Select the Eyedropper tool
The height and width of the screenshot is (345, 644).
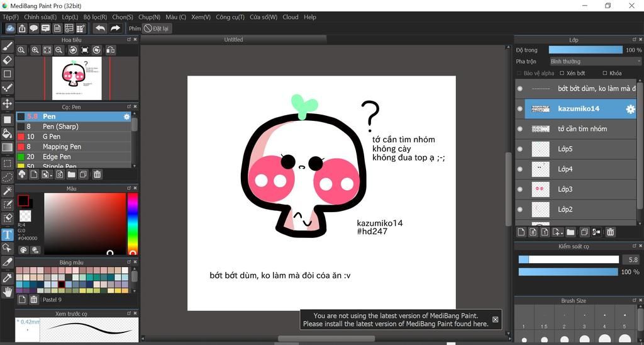tap(8, 278)
